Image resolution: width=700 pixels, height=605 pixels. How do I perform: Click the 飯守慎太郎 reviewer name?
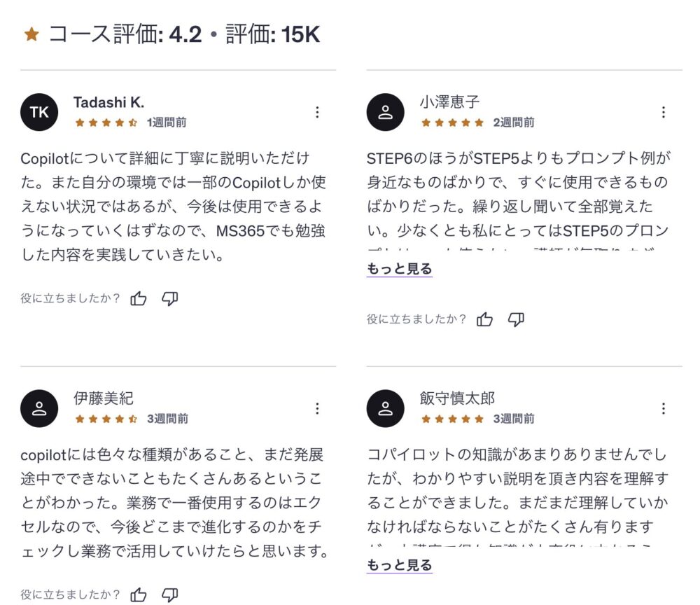(x=457, y=398)
